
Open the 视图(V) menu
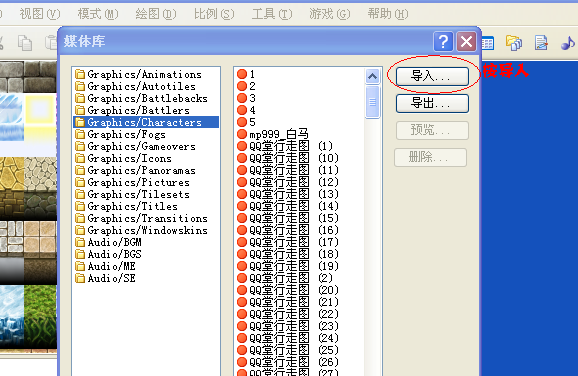pyautogui.click(x=39, y=14)
